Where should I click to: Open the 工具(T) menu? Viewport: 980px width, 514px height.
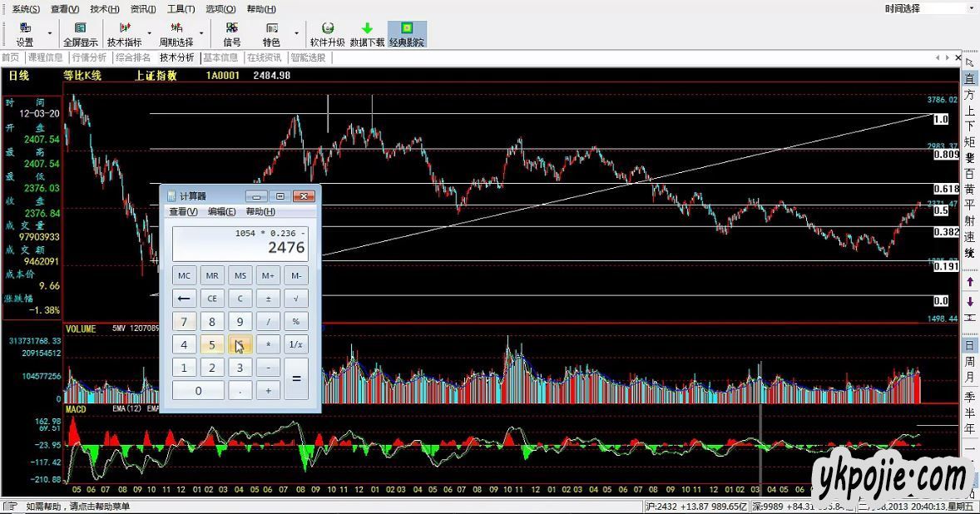(x=181, y=9)
